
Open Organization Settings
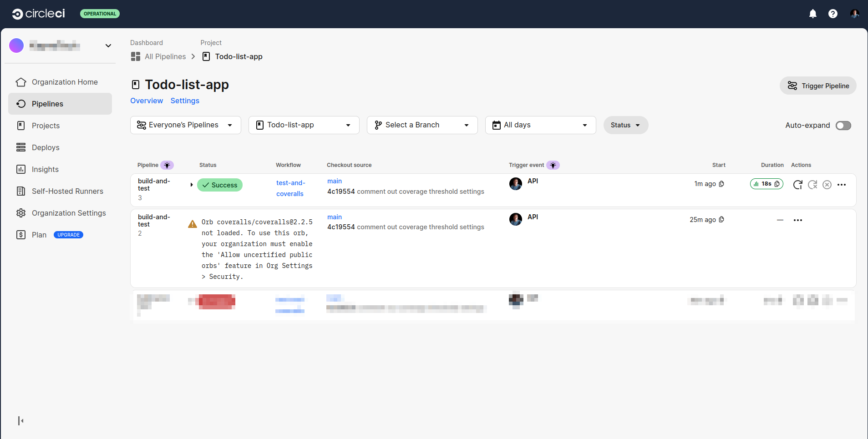60,213
